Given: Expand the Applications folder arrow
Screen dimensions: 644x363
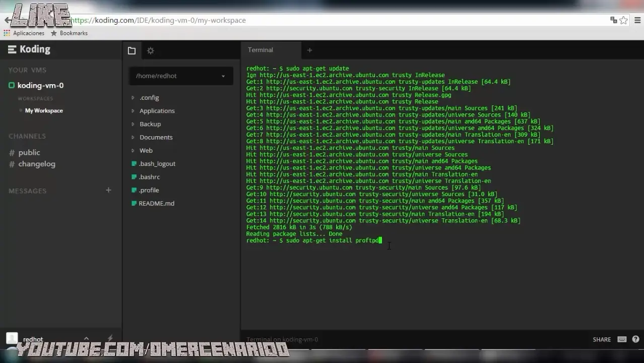Looking at the screenshot, I should coord(133,110).
